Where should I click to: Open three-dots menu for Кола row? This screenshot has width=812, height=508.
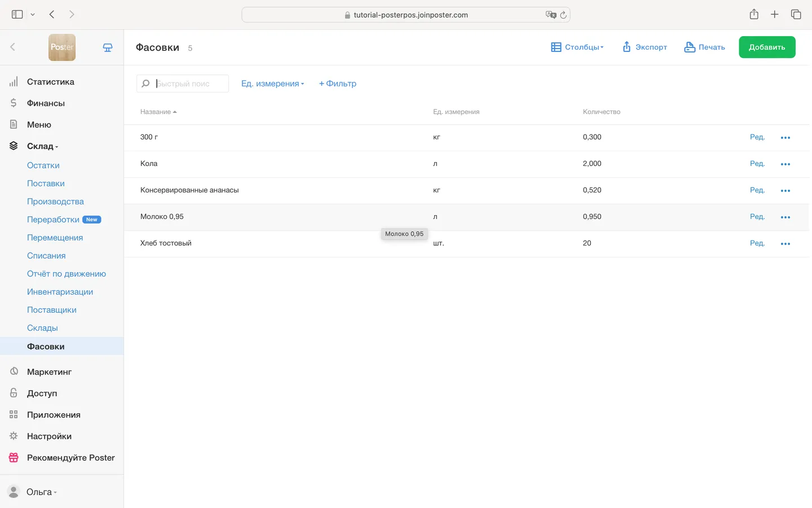coord(785,164)
